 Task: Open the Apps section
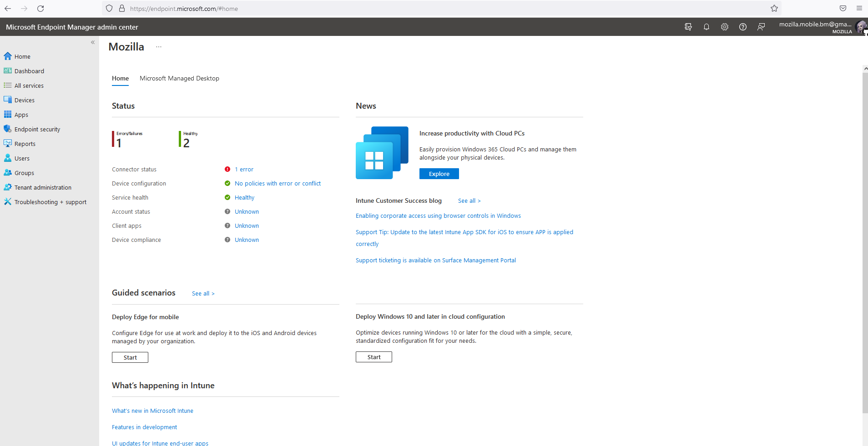point(21,114)
